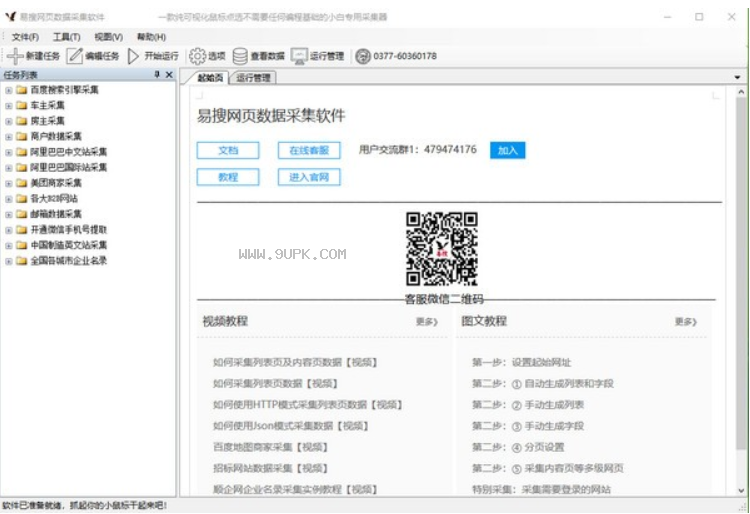The height and width of the screenshot is (514, 750).
Task: Click the 商户数据采集 folder icon
Action: click(22, 136)
